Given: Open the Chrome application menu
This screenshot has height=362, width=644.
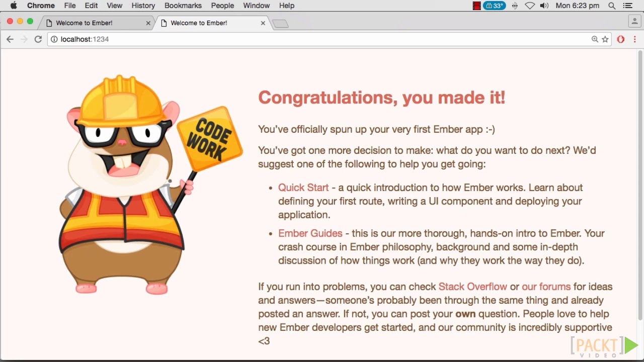Looking at the screenshot, I should click(x=41, y=6).
